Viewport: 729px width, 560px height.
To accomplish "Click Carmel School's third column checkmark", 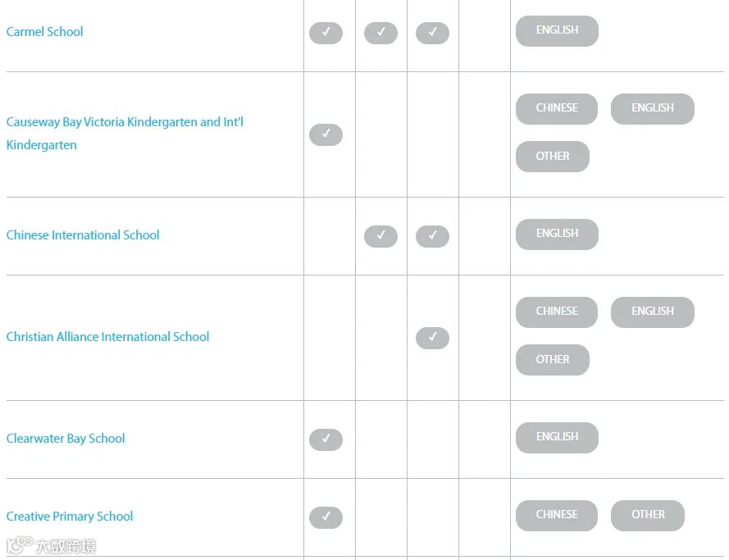I will (432, 33).
